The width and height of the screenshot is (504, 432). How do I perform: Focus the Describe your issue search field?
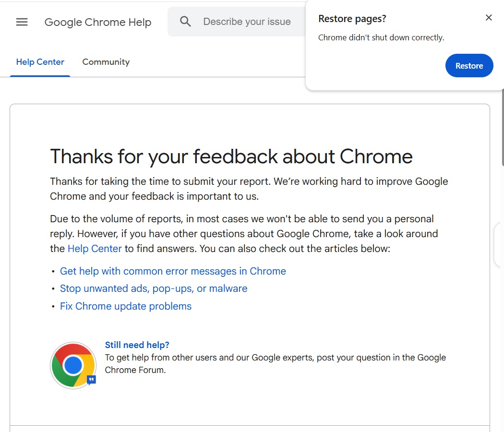(247, 22)
